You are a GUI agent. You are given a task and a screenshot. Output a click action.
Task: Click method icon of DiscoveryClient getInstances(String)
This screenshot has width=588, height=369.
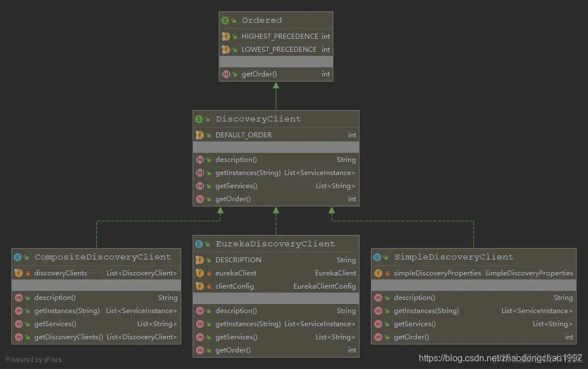(199, 173)
